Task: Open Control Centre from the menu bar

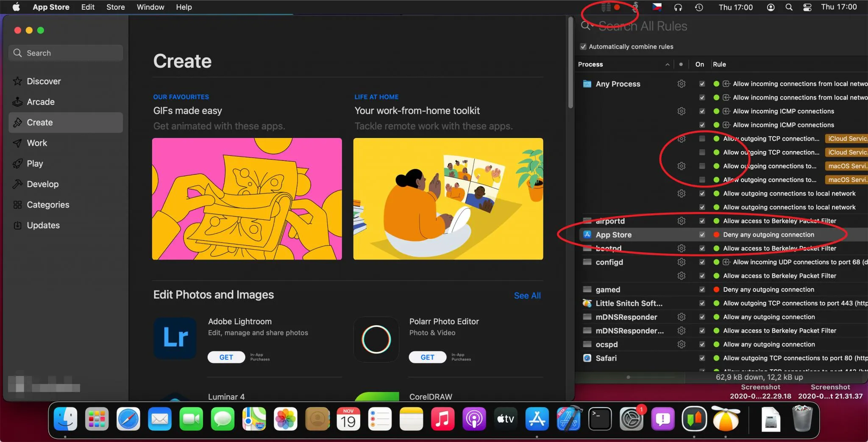Action: [807, 7]
